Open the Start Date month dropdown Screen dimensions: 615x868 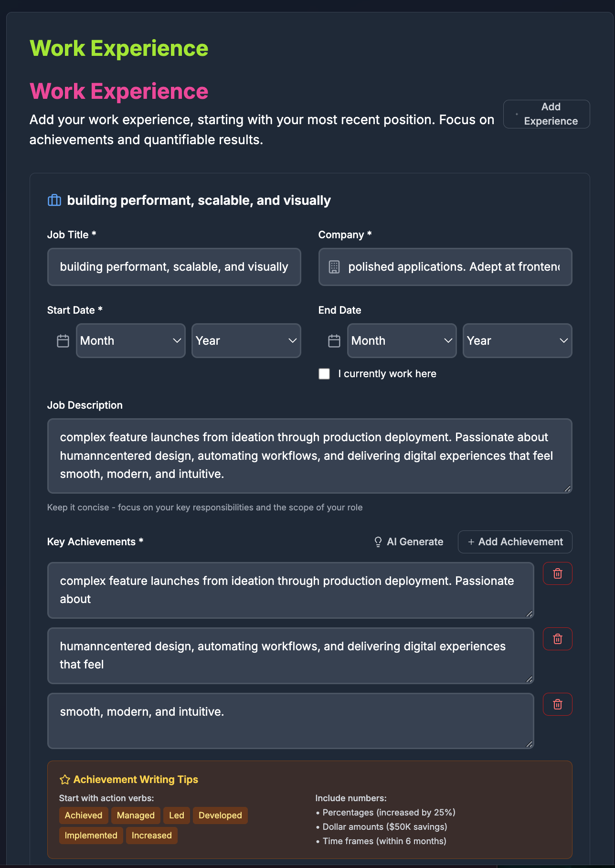coord(130,340)
